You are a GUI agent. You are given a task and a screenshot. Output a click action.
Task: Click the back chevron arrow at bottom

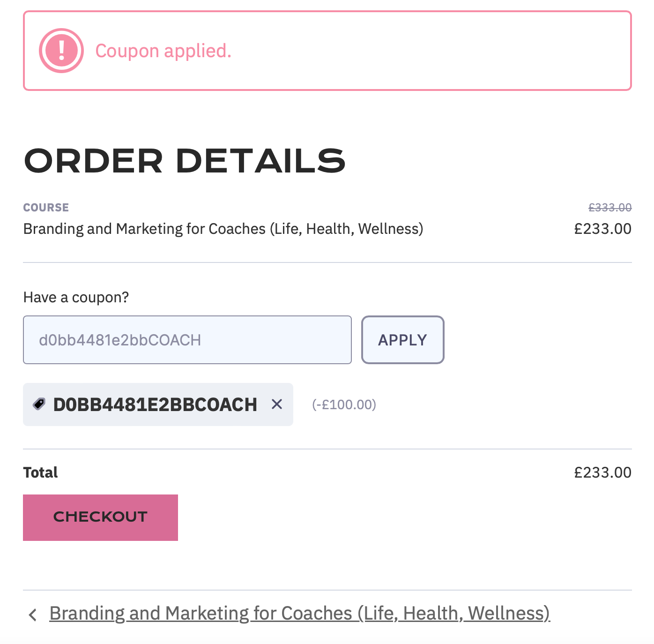click(x=33, y=614)
